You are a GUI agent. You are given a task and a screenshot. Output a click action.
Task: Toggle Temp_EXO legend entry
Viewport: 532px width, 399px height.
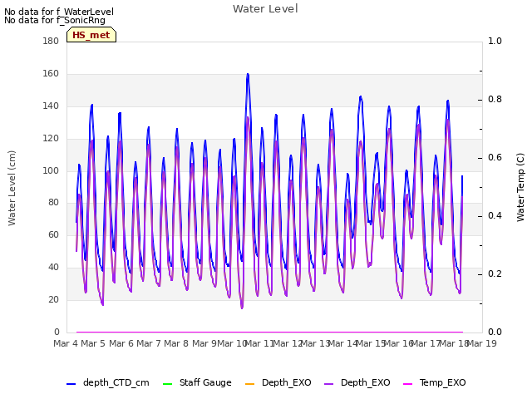[x=434, y=383]
